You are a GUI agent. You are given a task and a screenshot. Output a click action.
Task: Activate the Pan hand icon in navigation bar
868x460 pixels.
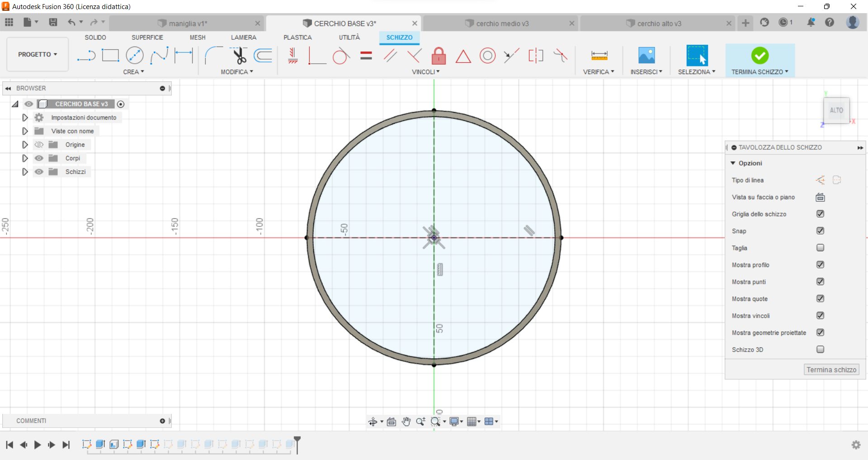click(x=406, y=421)
